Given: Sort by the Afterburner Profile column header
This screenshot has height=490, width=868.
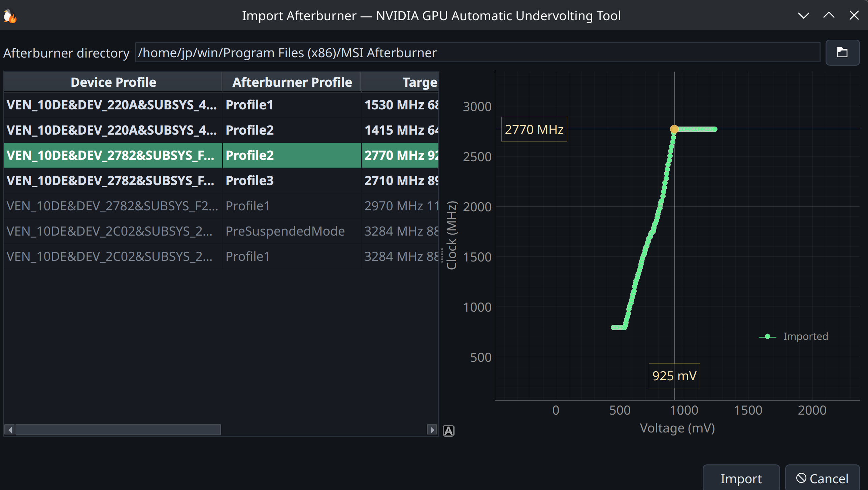Looking at the screenshot, I should (x=292, y=82).
